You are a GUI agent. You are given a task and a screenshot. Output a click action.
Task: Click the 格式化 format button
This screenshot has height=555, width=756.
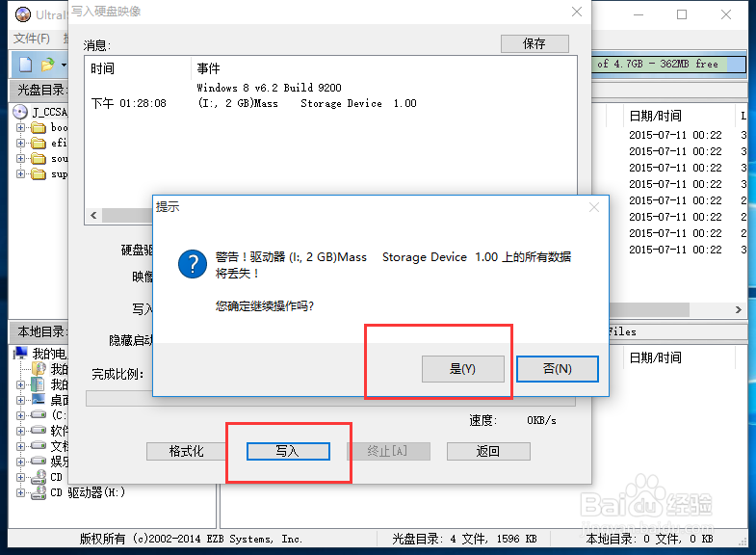coord(187,451)
